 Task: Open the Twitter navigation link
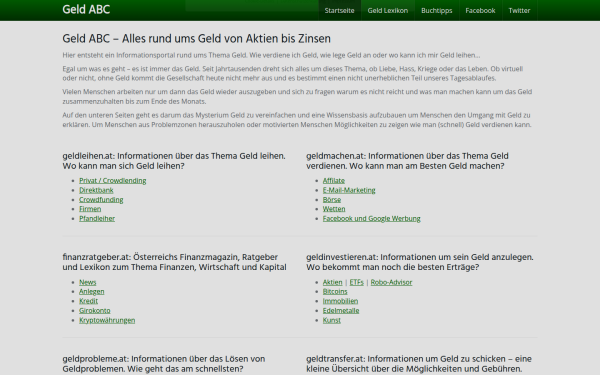(519, 10)
